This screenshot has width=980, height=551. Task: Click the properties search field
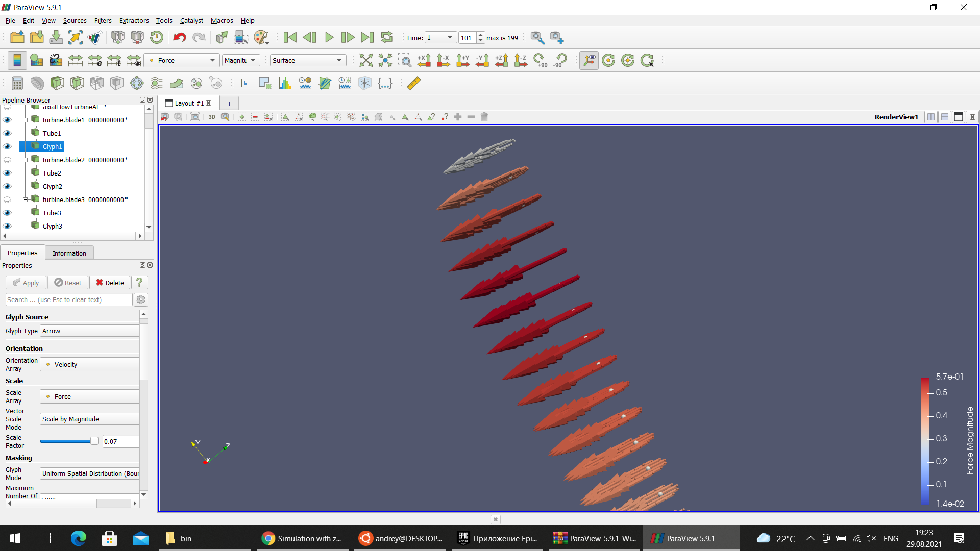(x=69, y=299)
